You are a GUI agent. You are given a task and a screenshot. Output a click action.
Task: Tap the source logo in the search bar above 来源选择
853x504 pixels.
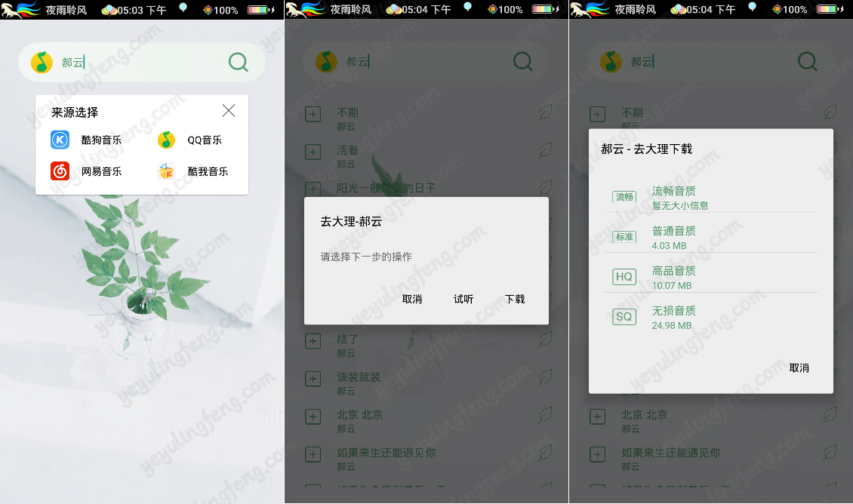(x=42, y=62)
